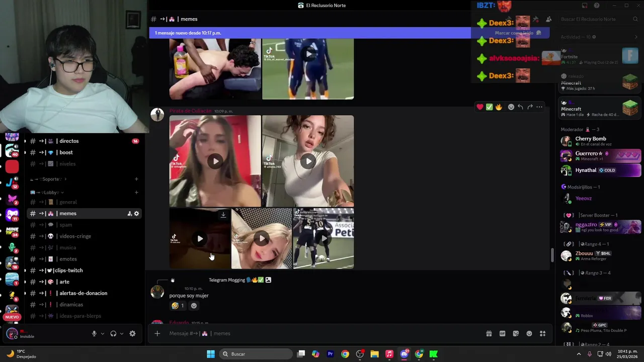Screen dimensions: 644x362
Task: Open microphone input options dropdown arrow
Action: [x=103, y=333]
